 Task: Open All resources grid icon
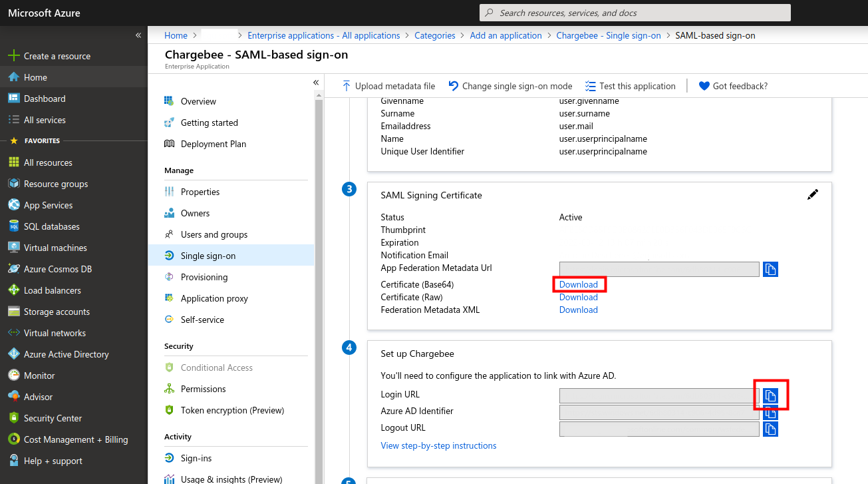[13, 162]
